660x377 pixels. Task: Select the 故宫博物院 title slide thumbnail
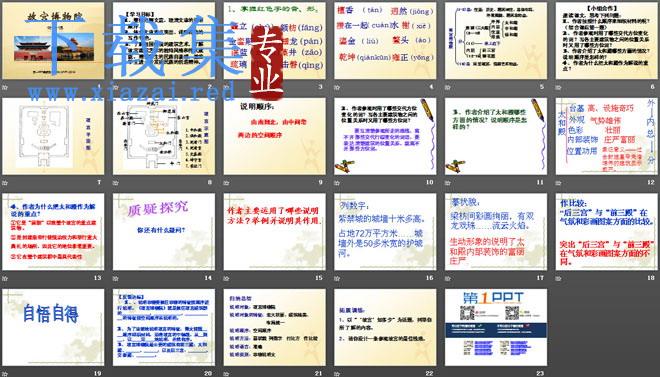pos(53,40)
